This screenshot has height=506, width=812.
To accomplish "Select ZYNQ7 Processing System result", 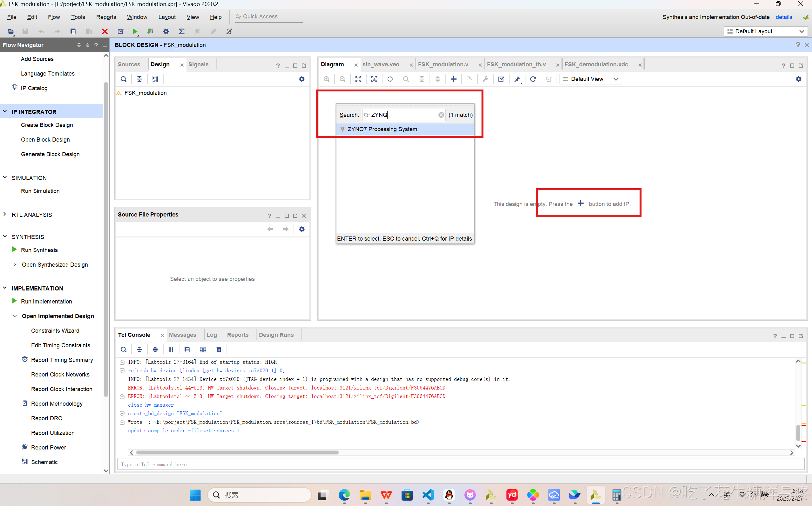I will click(x=405, y=129).
